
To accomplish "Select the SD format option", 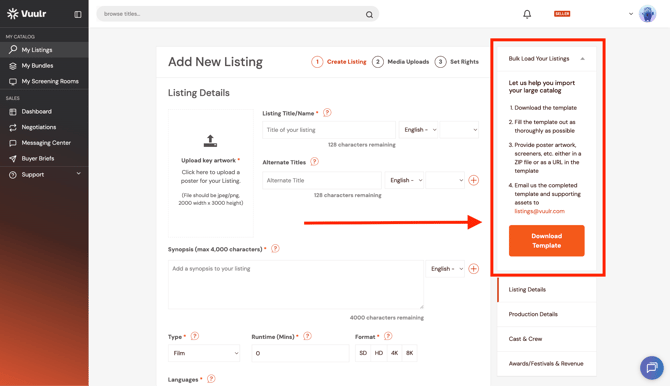I will click(363, 353).
